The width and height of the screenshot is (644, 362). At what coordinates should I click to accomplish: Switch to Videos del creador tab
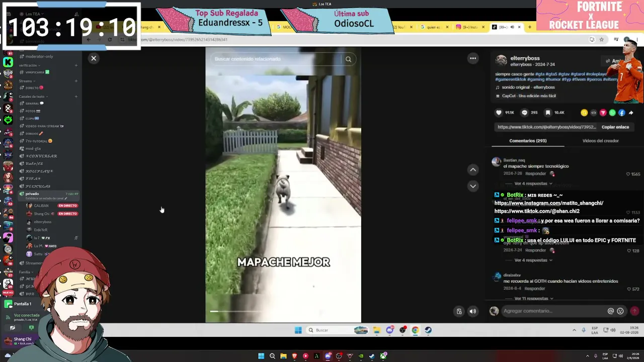600,141
